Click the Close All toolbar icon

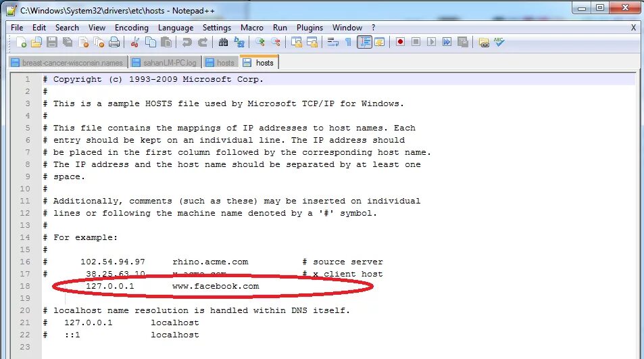(99, 42)
